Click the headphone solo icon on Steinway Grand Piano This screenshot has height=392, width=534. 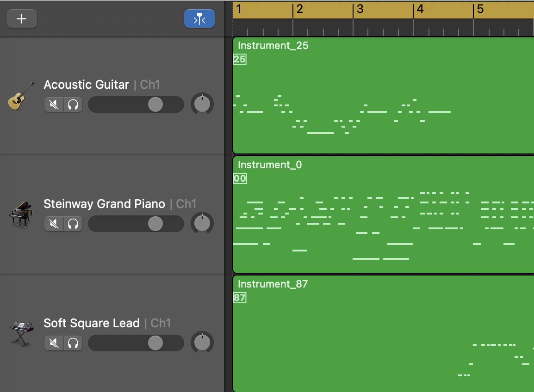pyautogui.click(x=73, y=224)
